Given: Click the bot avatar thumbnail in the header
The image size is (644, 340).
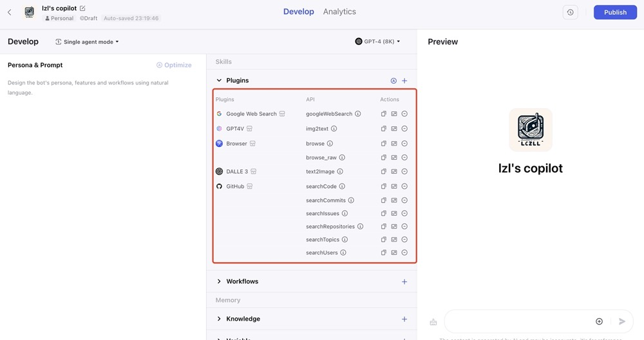Looking at the screenshot, I should tap(29, 12).
